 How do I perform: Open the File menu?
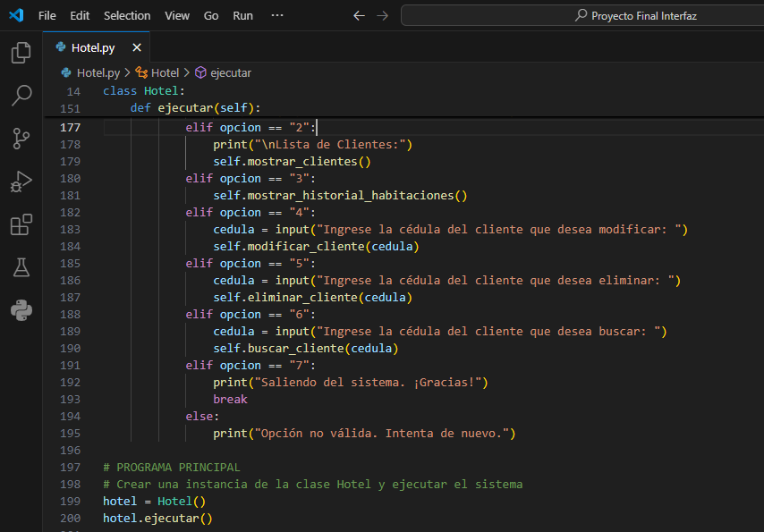pyautogui.click(x=47, y=15)
